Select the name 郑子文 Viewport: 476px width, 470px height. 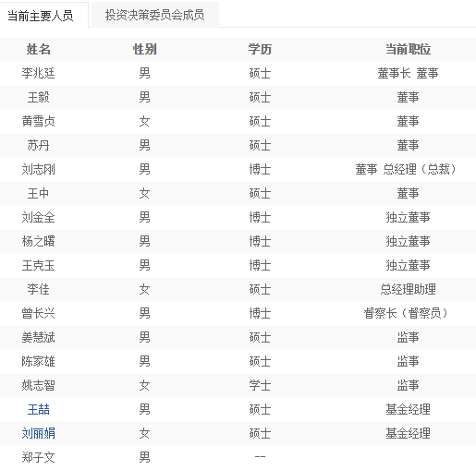tap(39, 457)
